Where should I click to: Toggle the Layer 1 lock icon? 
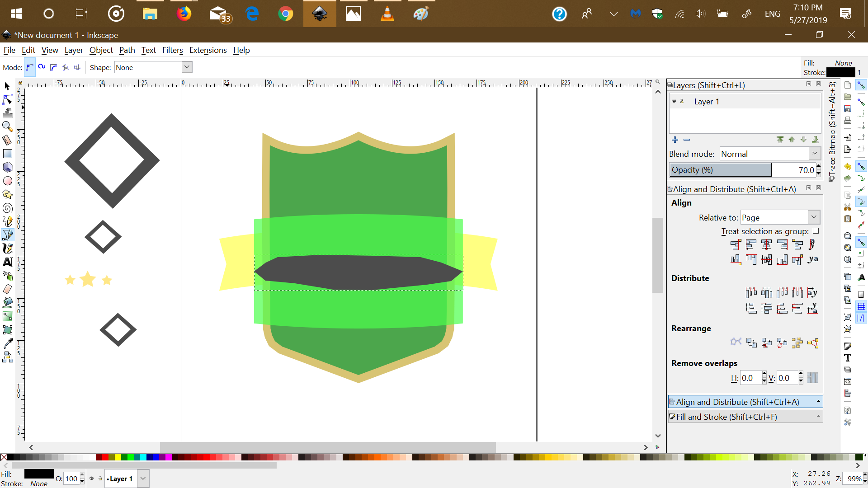click(682, 101)
